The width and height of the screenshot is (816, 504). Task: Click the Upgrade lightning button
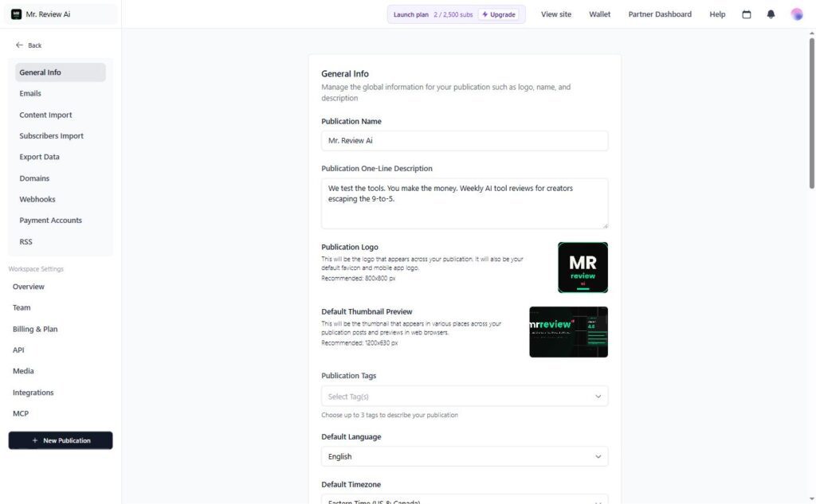499,14
